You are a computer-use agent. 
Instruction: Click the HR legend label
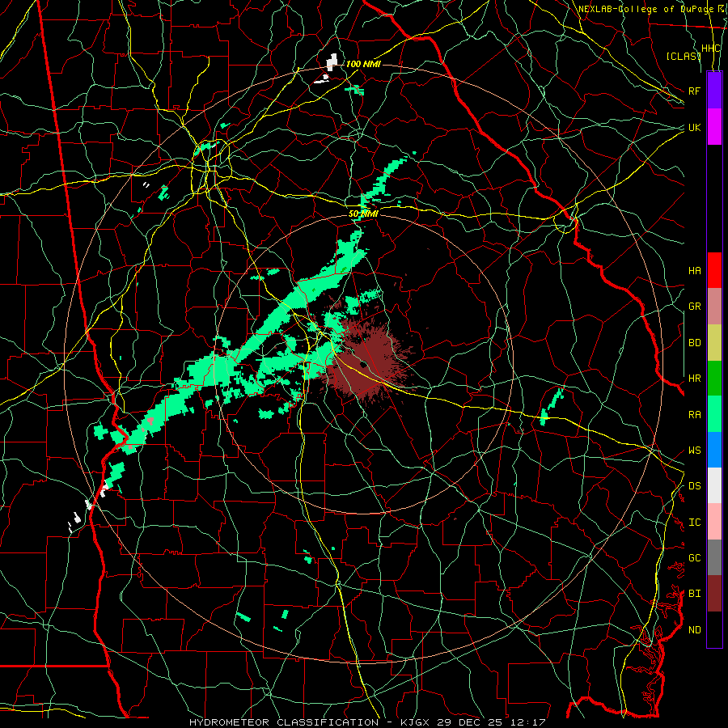click(x=694, y=379)
